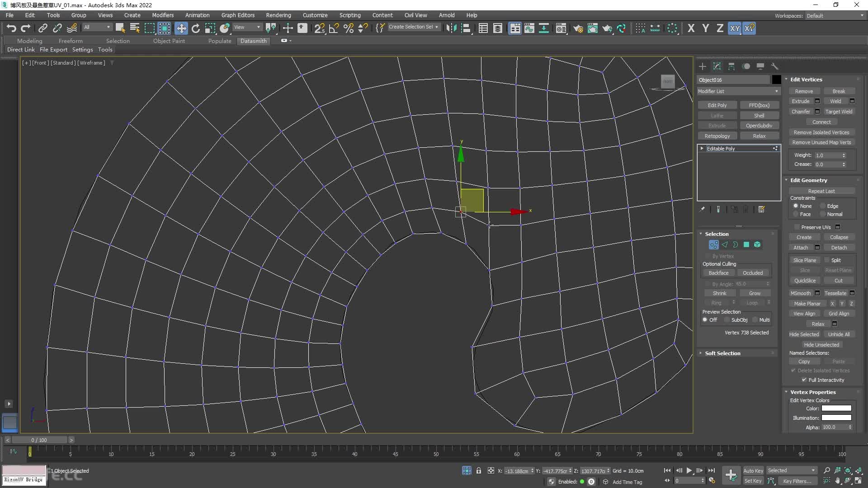Open the Modify command panel tab

click(x=717, y=66)
